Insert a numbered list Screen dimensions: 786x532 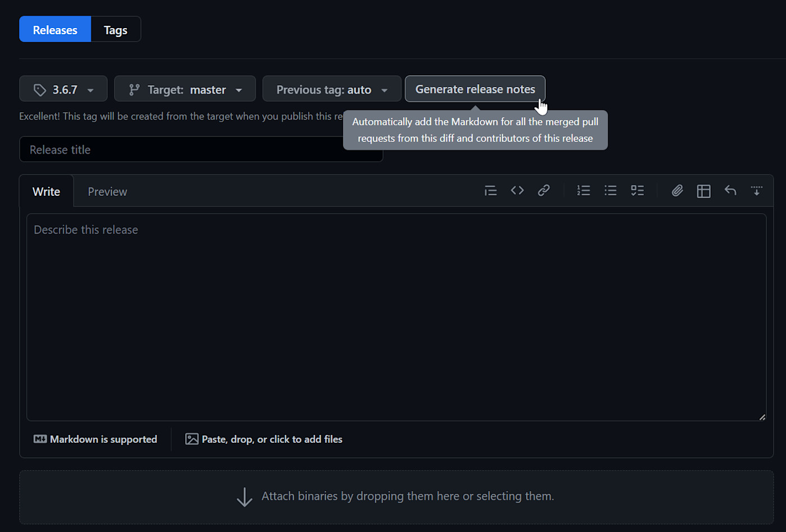click(x=583, y=191)
